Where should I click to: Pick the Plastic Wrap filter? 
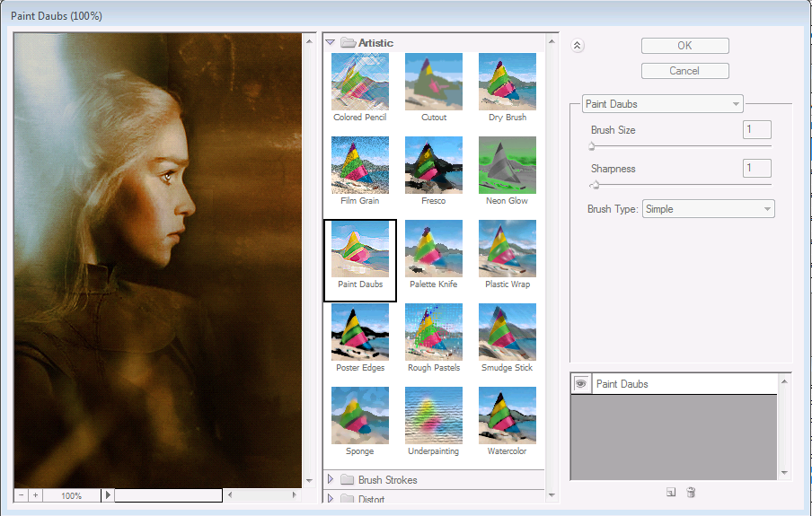(x=507, y=249)
